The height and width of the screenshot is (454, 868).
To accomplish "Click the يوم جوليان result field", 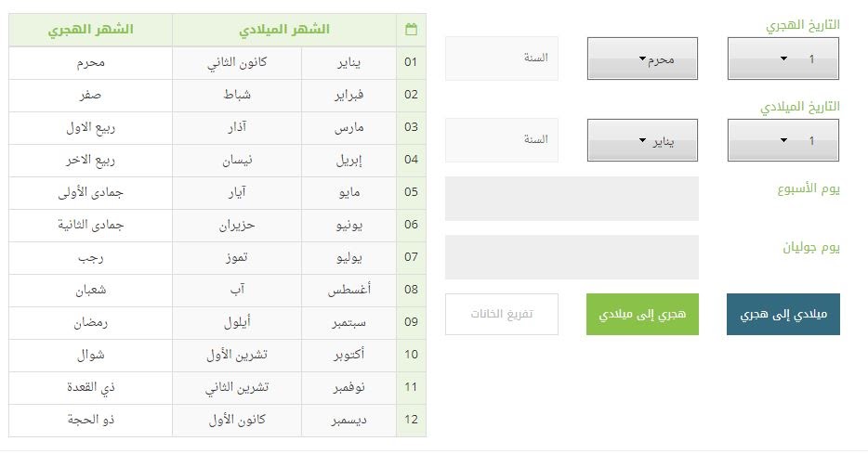I will [572, 257].
